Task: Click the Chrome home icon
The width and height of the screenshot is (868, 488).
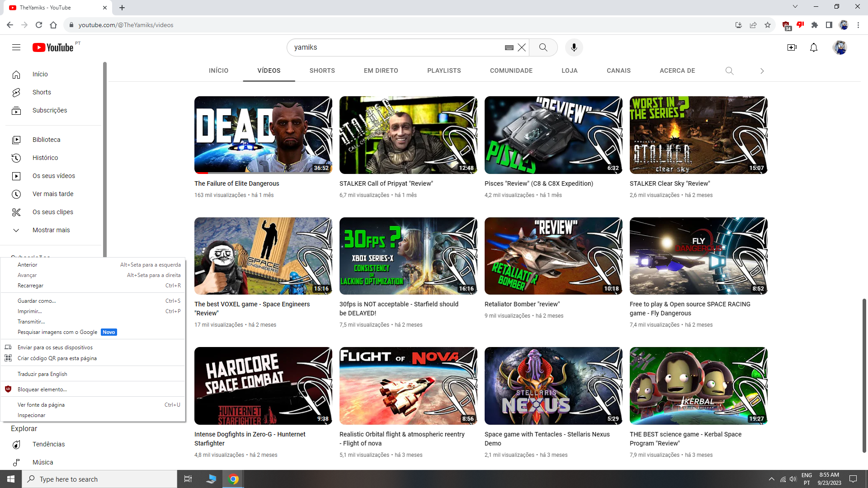Action: coord(53,25)
